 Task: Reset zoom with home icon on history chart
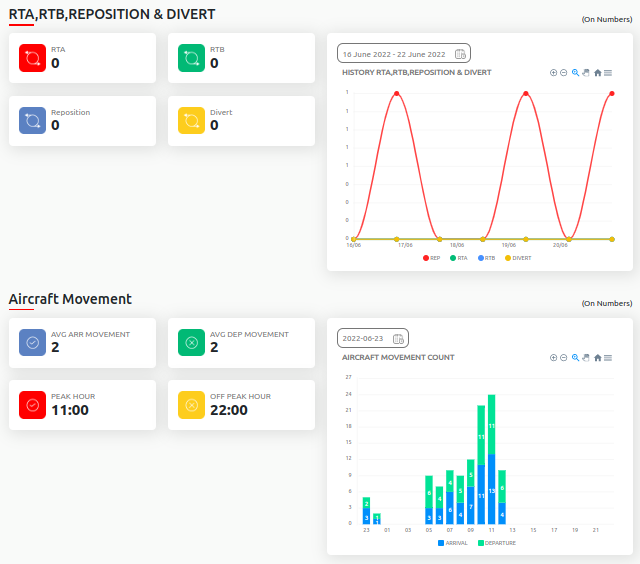597,73
